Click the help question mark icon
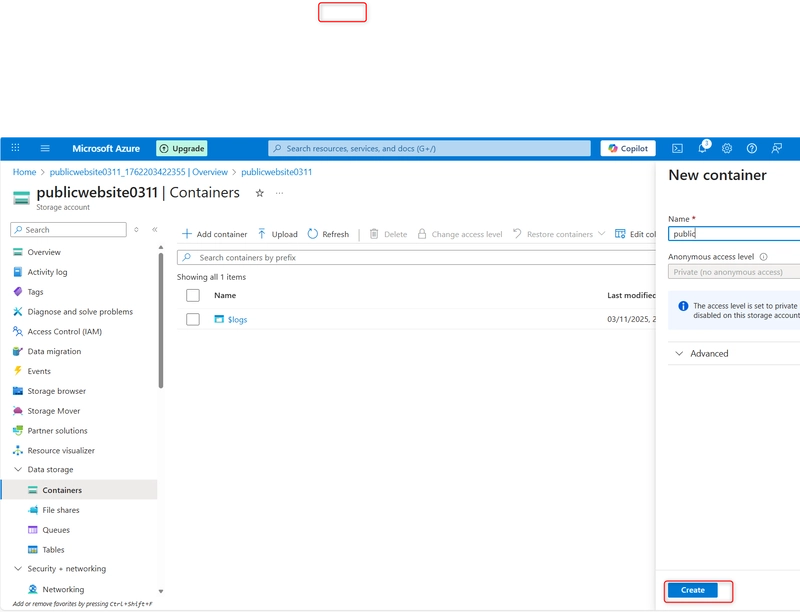800x612 pixels. (752, 148)
